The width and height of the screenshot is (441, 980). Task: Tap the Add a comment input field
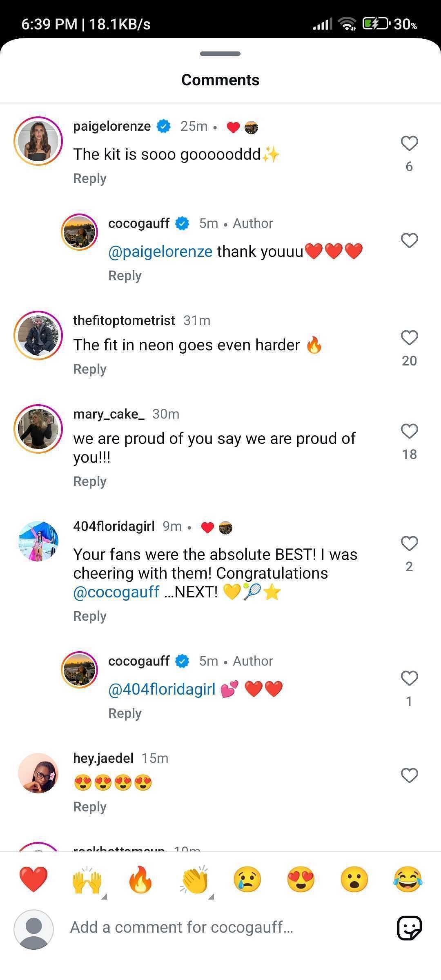[x=220, y=927]
